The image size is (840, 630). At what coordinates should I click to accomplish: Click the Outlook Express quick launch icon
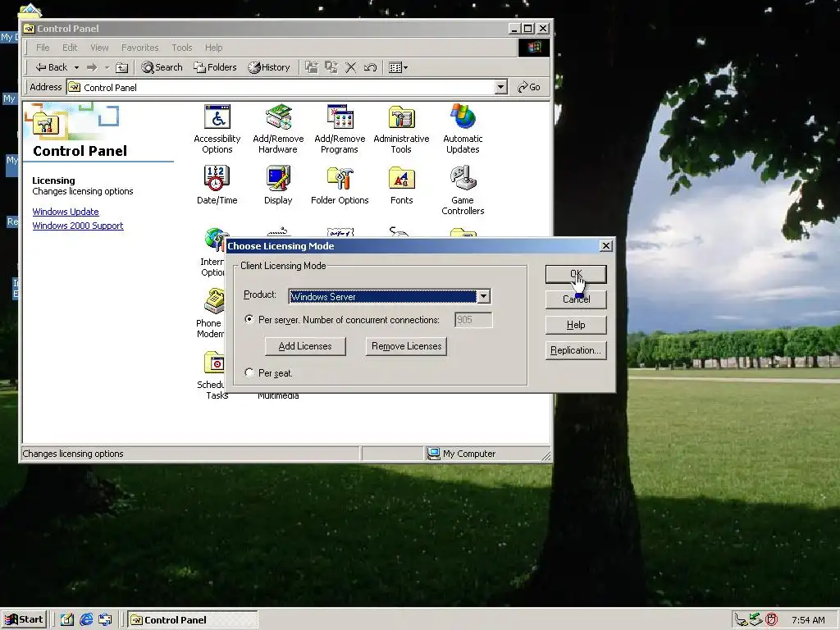pos(105,620)
